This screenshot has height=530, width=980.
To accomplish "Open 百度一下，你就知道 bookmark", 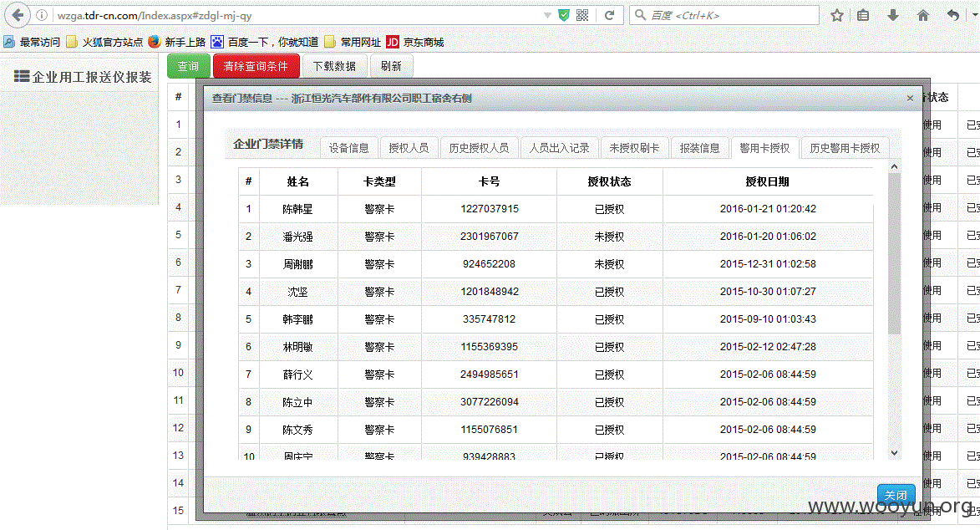I will tap(264, 42).
